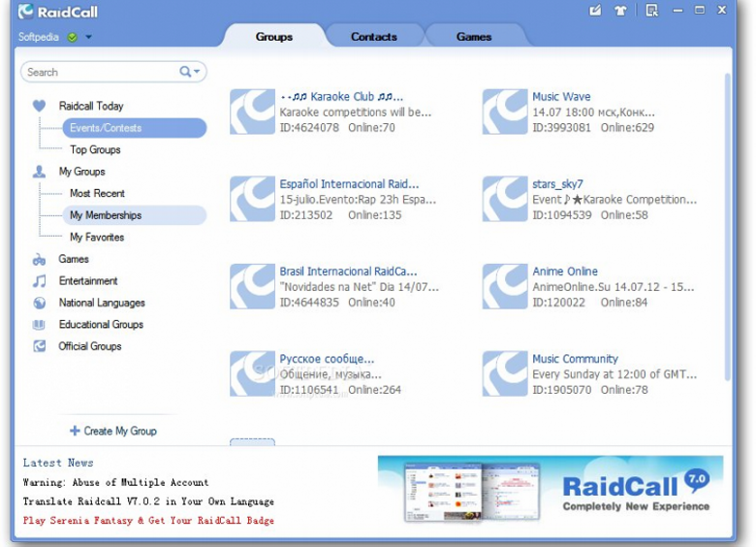Viewport: 756px width, 547px height.
Task: Open the Русское сообще... group link
Action: tap(327, 359)
